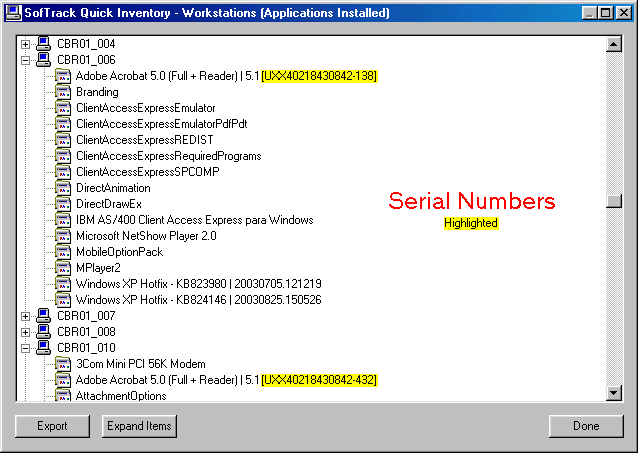
Task: Click the workstation icon beside CBR01_006
Action: (x=43, y=60)
